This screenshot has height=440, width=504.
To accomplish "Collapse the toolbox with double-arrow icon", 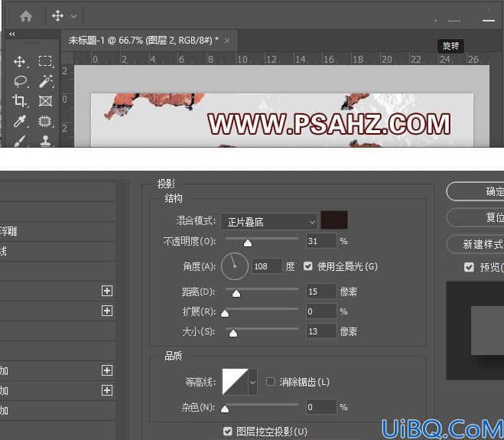I will 12,34.
